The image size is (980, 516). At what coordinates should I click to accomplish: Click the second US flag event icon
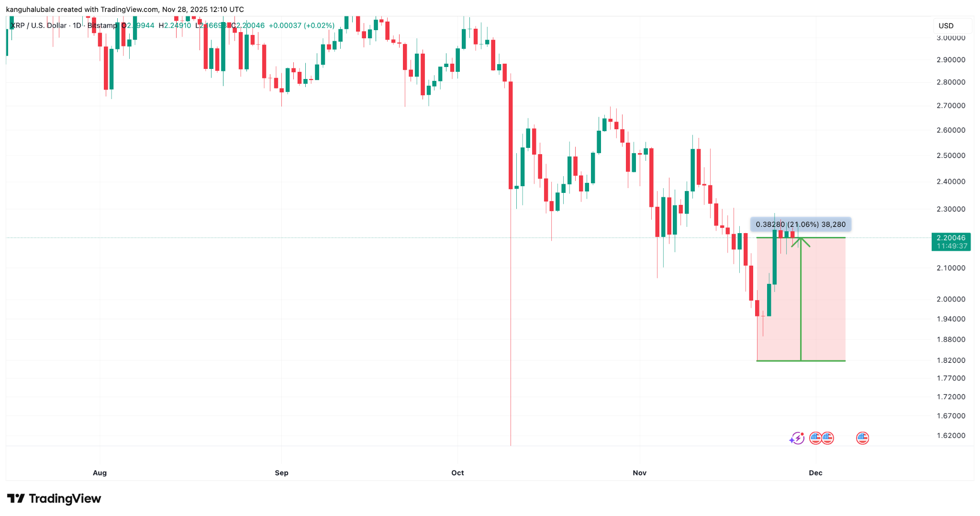828,438
